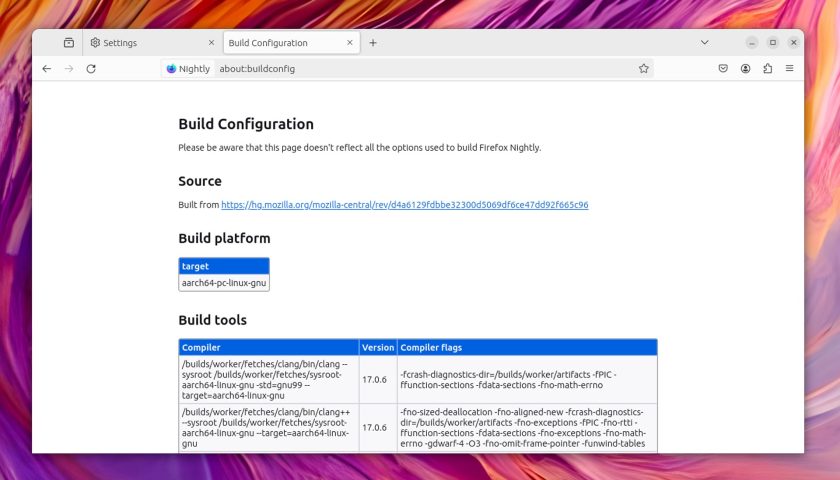Expand the list all tabs chevron

[x=704, y=42]
